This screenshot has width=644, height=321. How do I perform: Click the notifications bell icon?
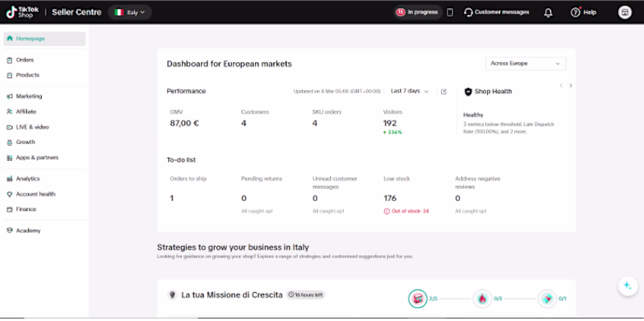[x=548, y=13]
